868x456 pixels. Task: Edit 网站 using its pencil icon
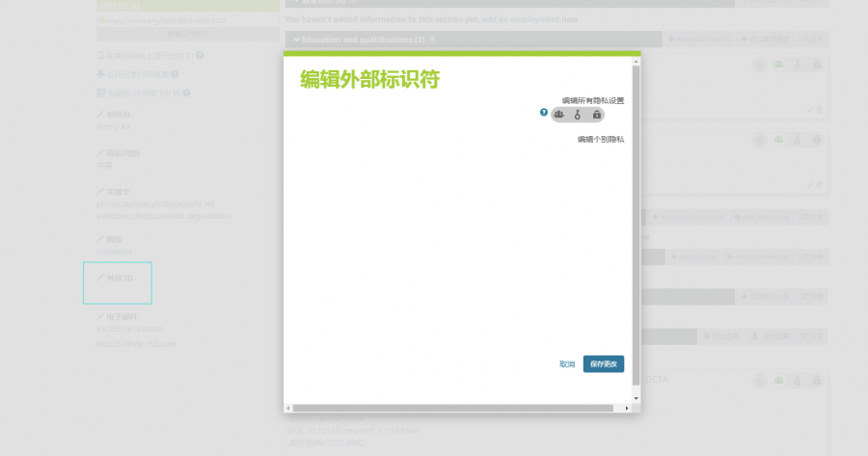pyautogui.click(x=100, y=239)
